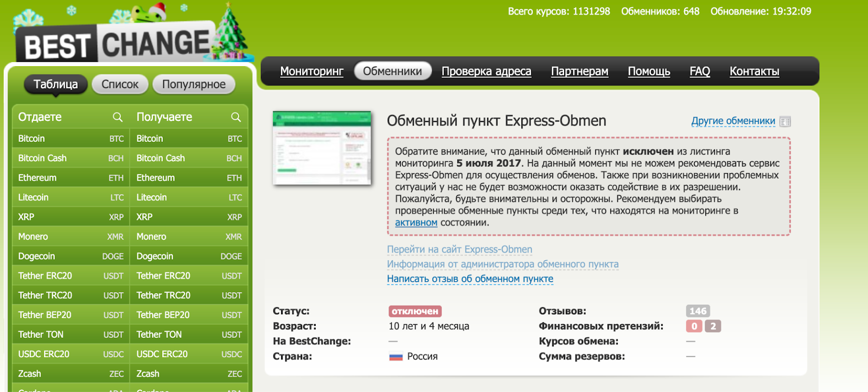Open the Помощь menu item

[649, 71]
